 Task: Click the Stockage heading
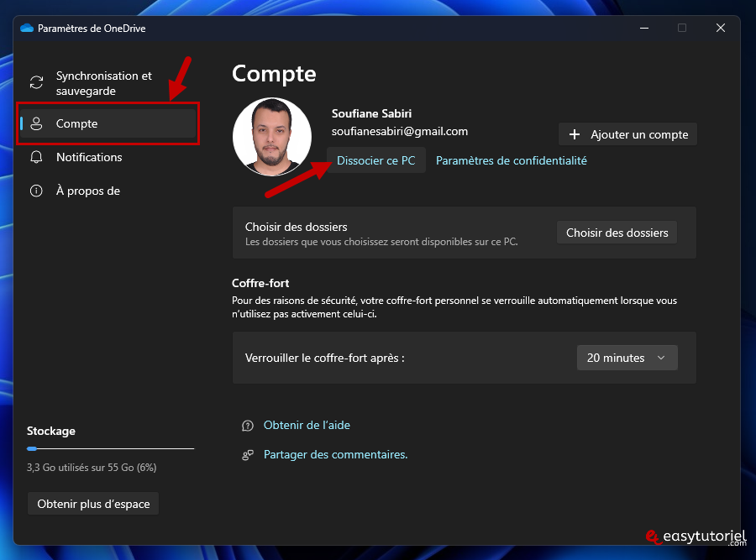pyautogui.click(x=51, y=432)
